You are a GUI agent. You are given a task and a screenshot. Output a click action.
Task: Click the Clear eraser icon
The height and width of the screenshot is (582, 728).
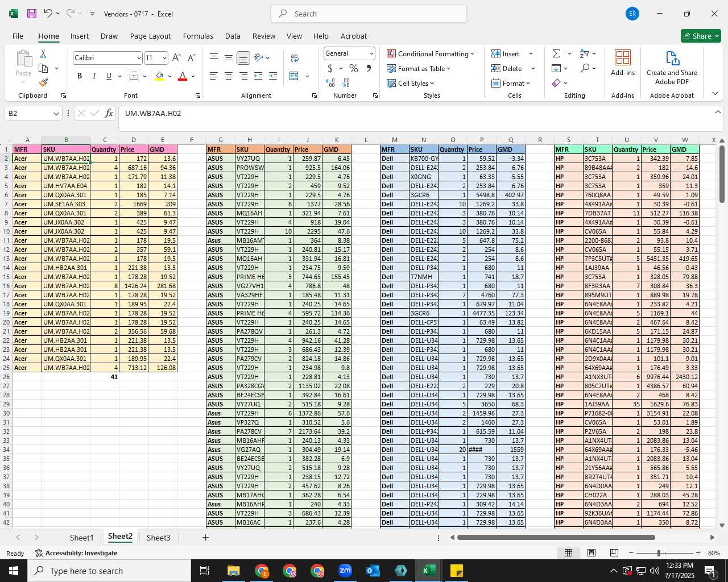556,83
